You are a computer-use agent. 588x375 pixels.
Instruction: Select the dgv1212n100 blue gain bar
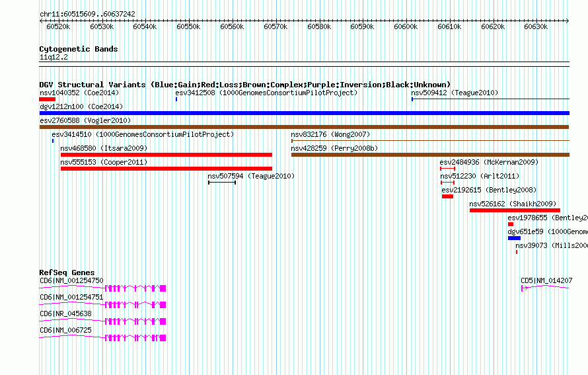[304, 113]
